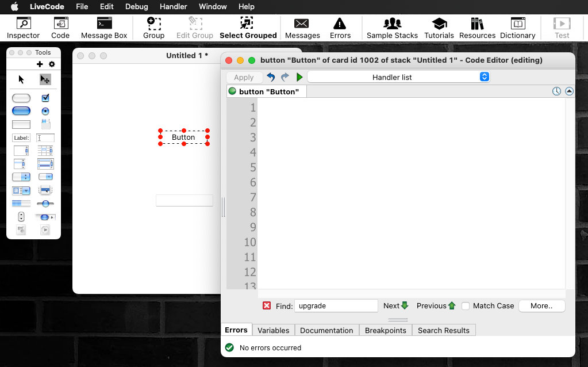The image size is (588, 367).
Task: Click the plus icon in Tools palette
Action: pos(40,64)
